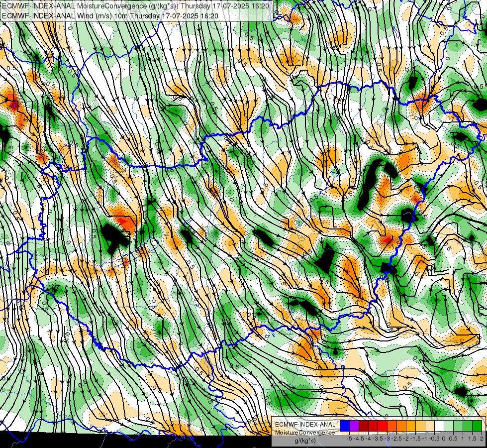Click the medium green legend swatch ending at 1.5
487x448 pixels.
click(x=468, y=426)
